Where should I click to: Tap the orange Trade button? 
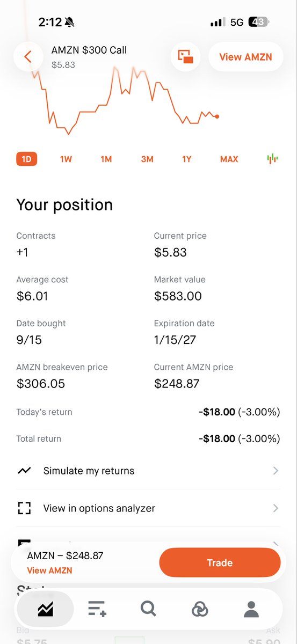[220, 563]
